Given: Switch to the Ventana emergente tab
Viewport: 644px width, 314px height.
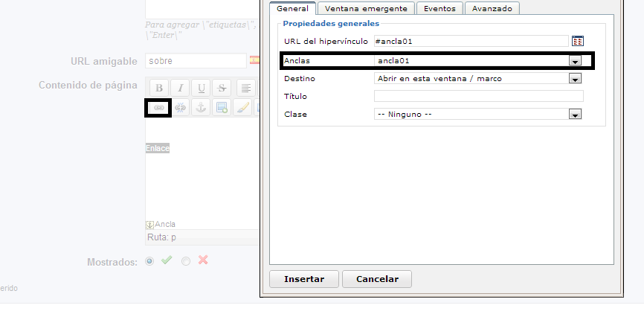Looking at the screenshot, I should click(x=366, y=9).
